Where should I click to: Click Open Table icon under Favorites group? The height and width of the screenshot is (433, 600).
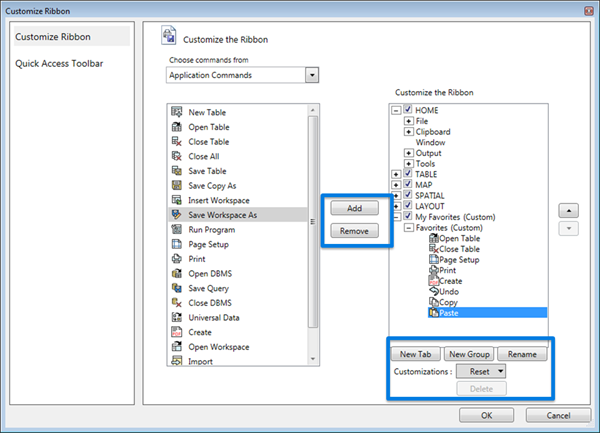tap(434, 238)
